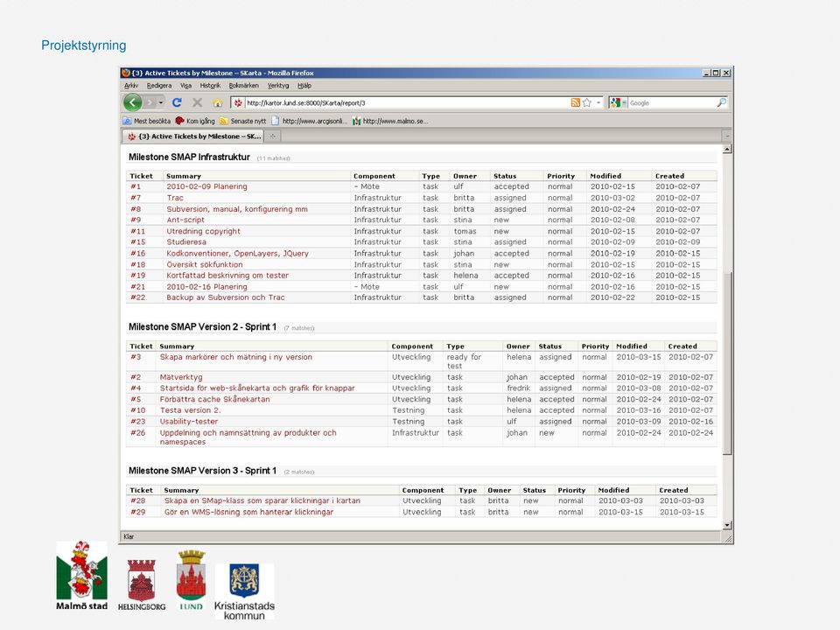
Task: Open the Verktyg menu
Action: (x=278, y=86)
